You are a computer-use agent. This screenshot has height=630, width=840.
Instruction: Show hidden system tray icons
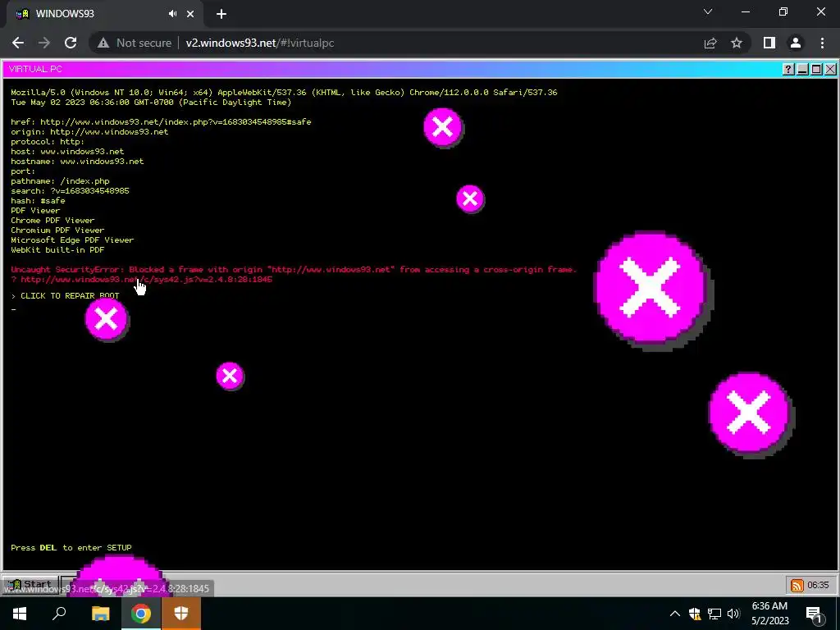[x=675, y=614]
